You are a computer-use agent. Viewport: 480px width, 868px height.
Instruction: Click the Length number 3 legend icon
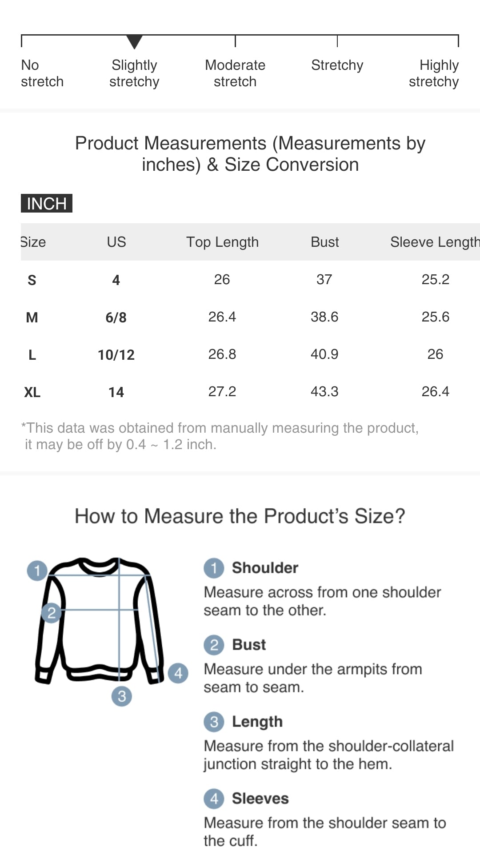[x=214, y=722]
